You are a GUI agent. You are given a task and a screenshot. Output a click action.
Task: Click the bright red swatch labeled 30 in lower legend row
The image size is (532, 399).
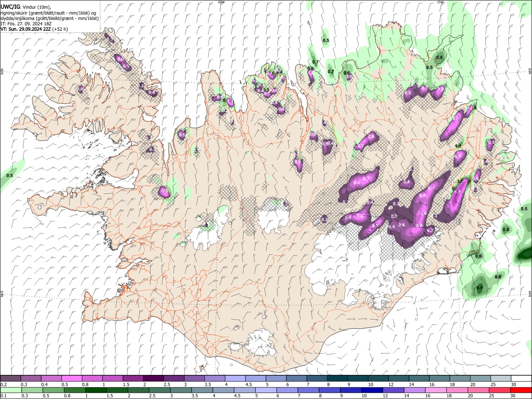click(x=521, y=390)
